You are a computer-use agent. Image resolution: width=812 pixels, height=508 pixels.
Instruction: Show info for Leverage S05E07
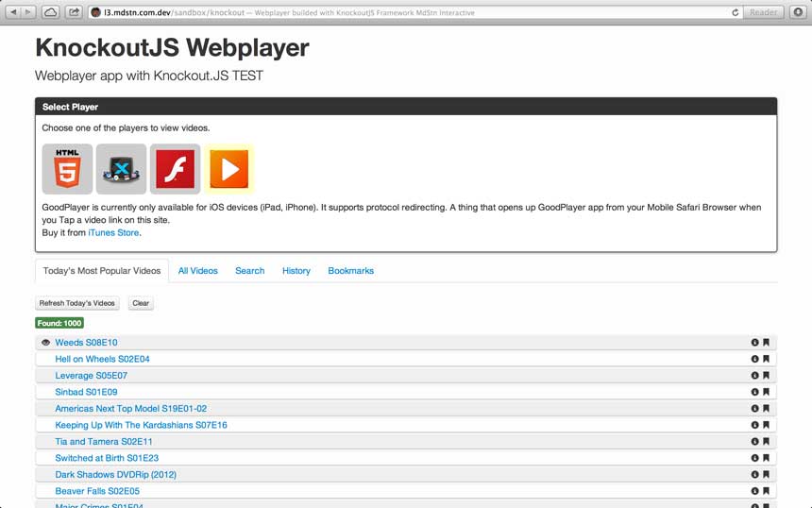click(x=755, y=376)
